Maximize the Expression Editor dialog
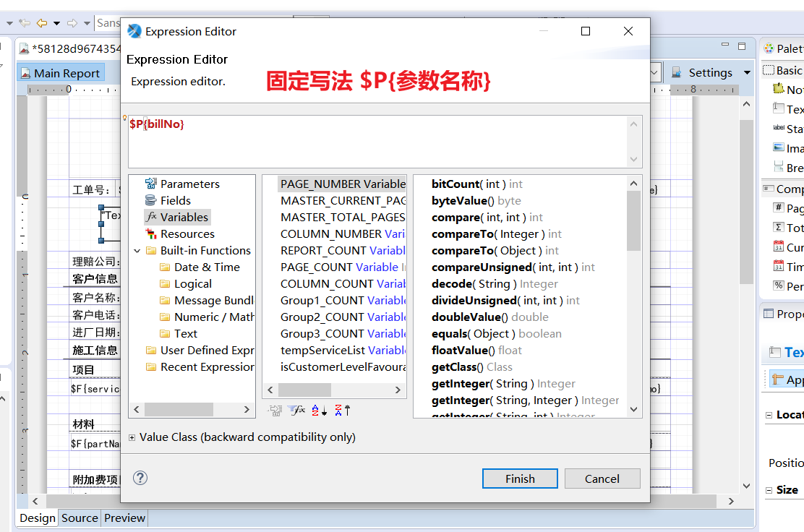804x532 pixels. pos(586,31)
